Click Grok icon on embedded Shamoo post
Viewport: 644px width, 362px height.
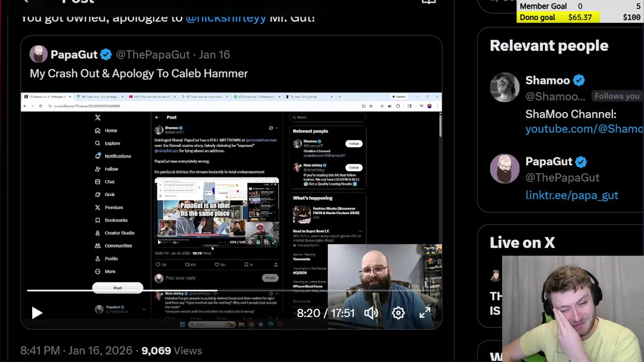coord(271,128)
